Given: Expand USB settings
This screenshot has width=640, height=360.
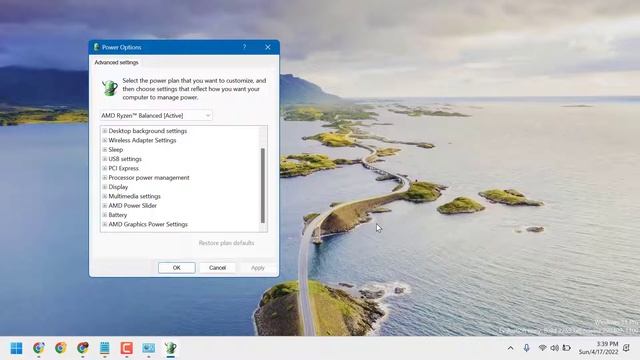Looking at the screenshot, I should (104, 159).
